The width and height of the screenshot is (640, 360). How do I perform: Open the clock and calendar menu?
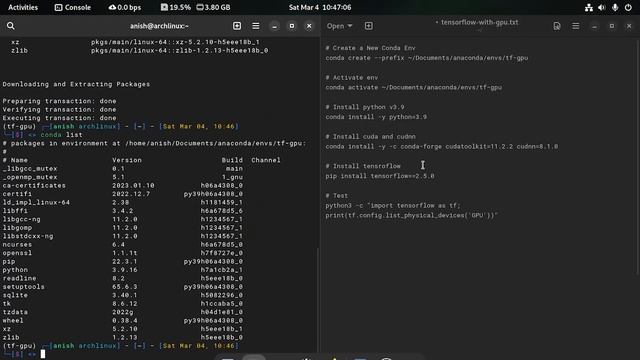(x=320, y=7)
